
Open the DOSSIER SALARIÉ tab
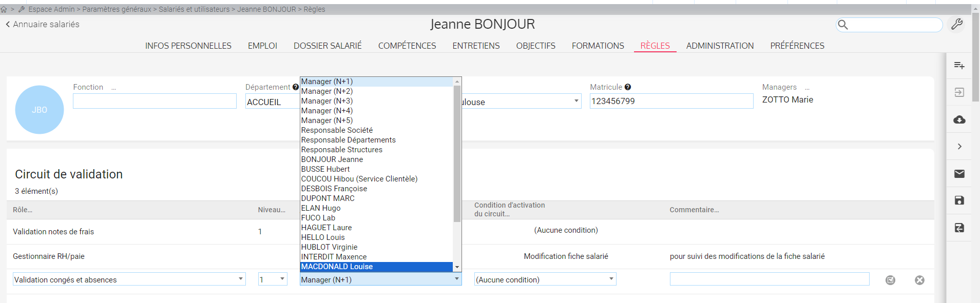pos(328,46)
